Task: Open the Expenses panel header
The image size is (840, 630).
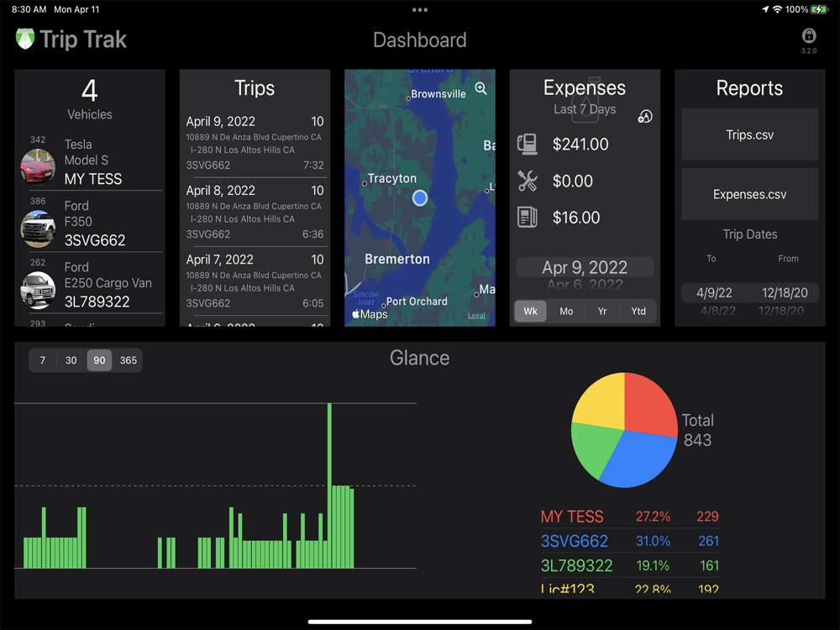Action: 585,87
